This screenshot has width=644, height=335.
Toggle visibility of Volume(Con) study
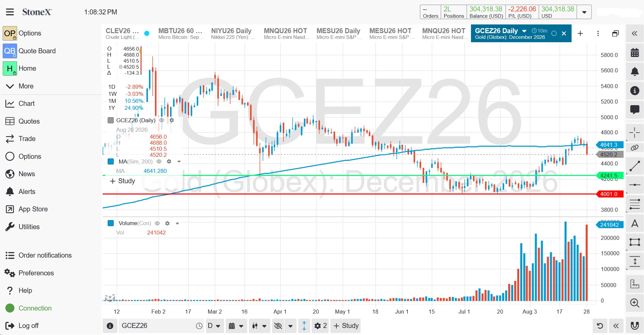[x=157, y=223]
